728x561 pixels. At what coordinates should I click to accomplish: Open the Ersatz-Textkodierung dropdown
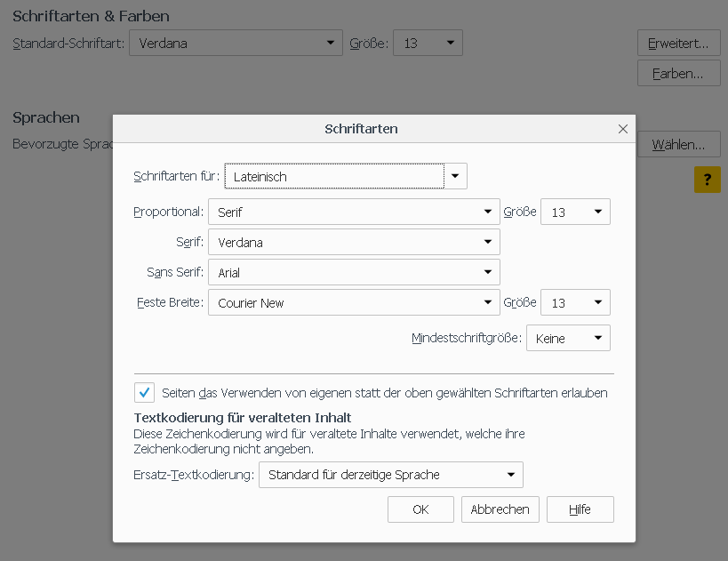click(390, 475)
